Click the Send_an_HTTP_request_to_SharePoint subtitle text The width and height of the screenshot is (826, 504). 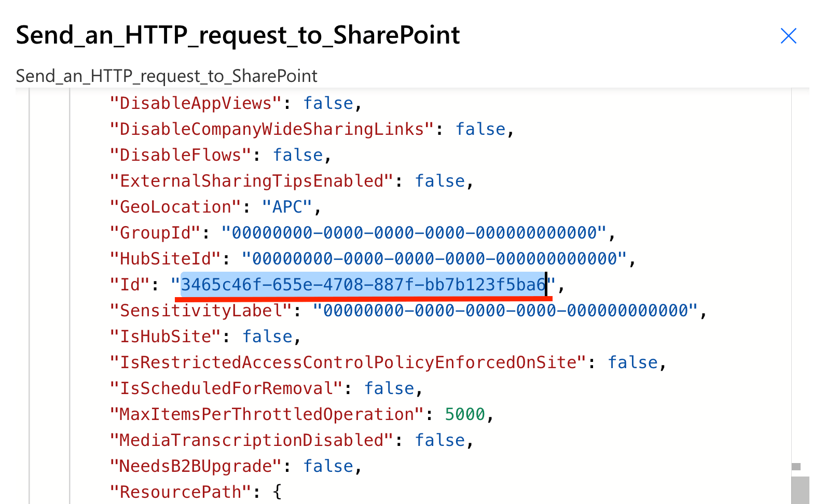coord(167,76)
